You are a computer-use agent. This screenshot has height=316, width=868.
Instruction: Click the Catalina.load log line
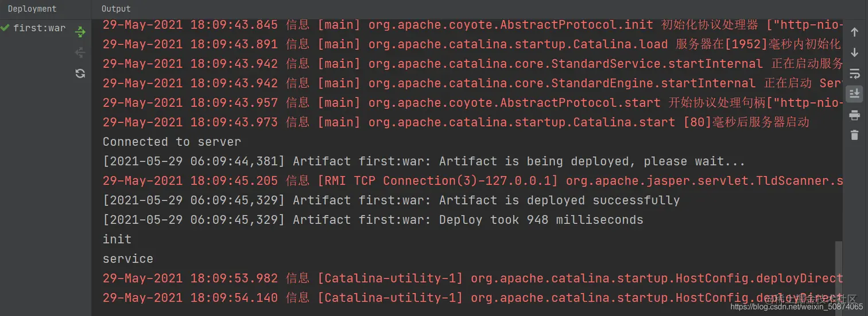pos(472,44)
